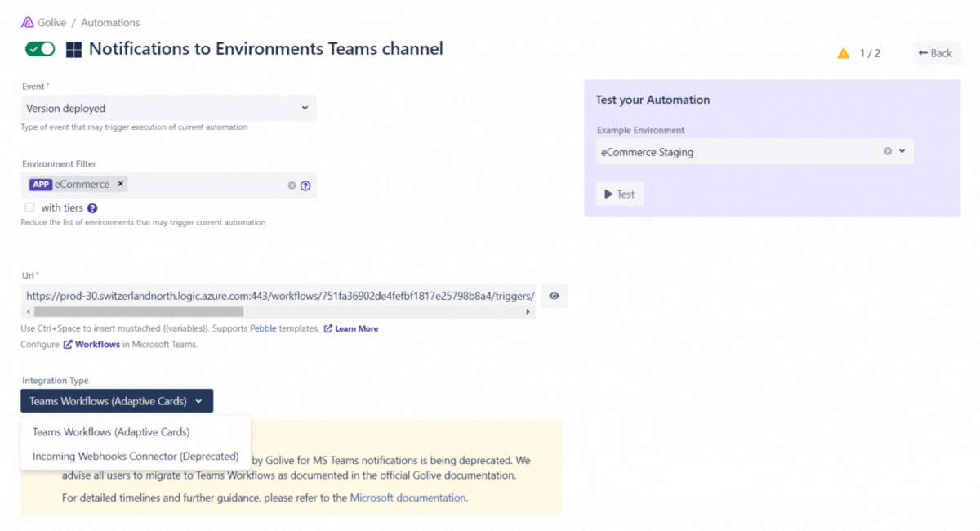Click the question mark next to with tiers
This screenshot has width=980, height=531.
pyautogui.click(x=92, y=207)
